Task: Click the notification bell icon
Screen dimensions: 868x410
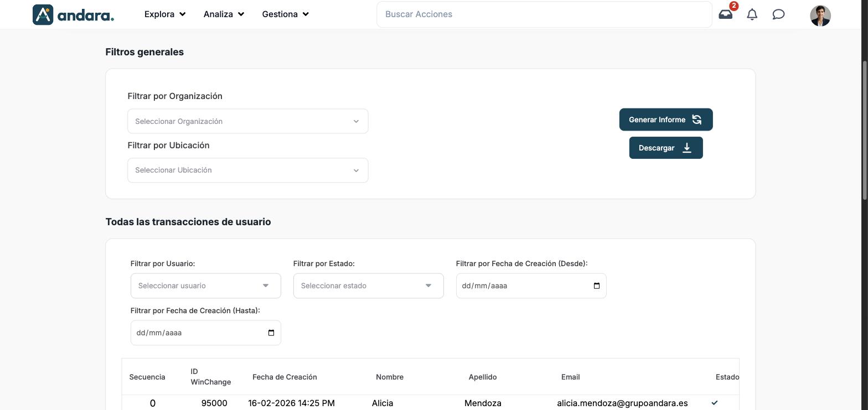Action: pos(752,14)
